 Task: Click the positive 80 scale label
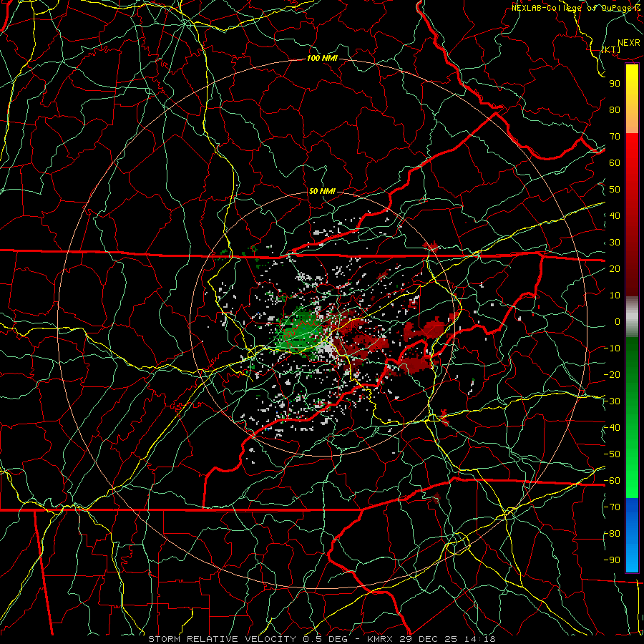615,109
